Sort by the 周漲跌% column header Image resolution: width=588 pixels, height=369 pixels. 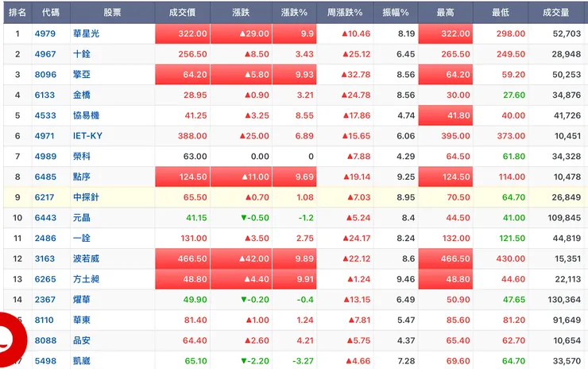click(x=345, y=13)
